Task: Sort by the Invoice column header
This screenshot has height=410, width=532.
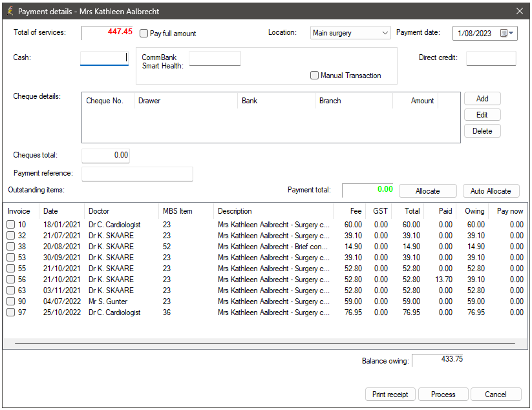Action: [x=21, y=211]
